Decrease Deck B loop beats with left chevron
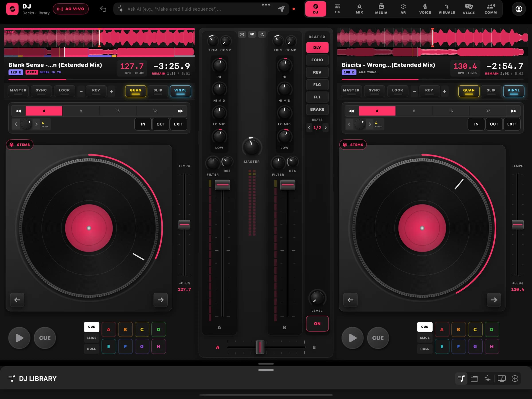The height and width of the screenshot is (399, 532). click(x=349, y=124)
